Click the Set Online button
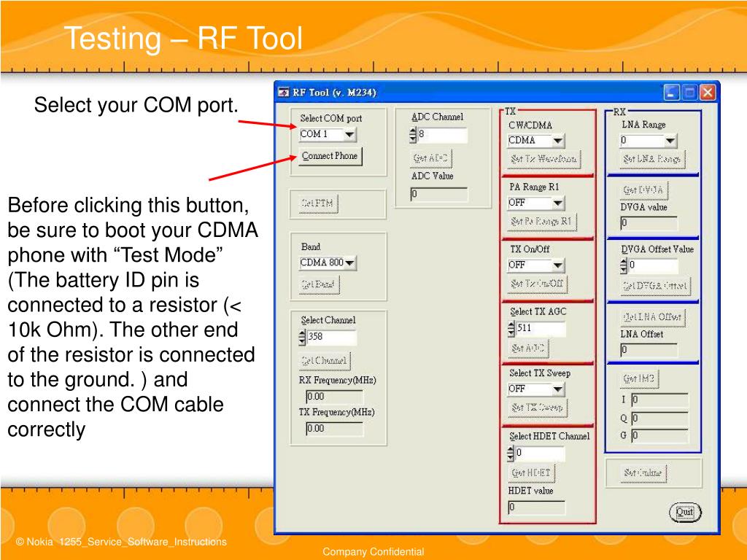The image size is (747, 560). 643,472
